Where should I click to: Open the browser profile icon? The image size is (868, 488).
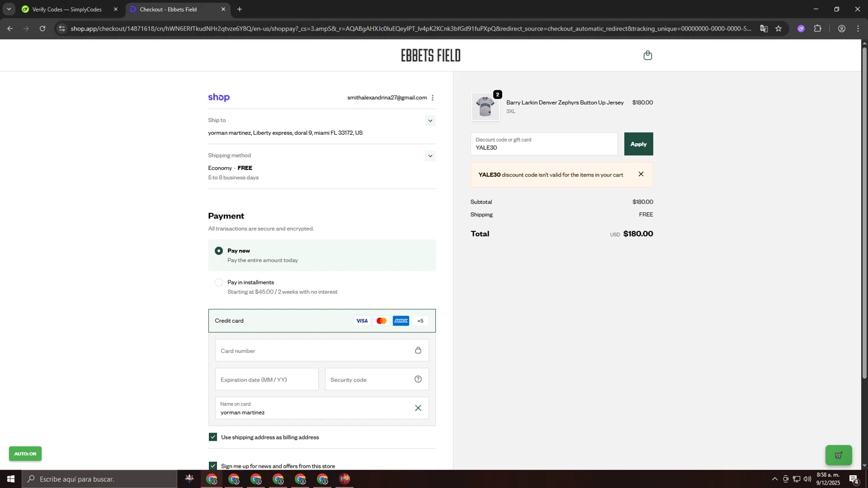(x=841, y=28)
